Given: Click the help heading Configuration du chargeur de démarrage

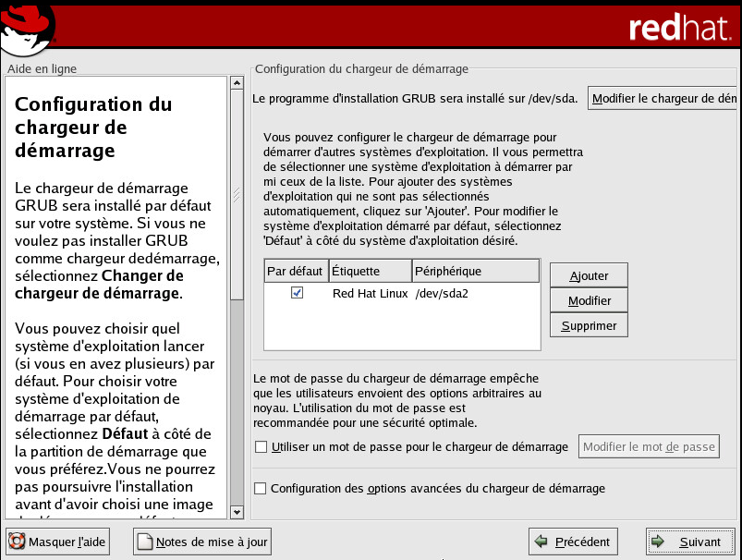Looking at the screenshot, I should pyautogui.click(x=93, y=127).
